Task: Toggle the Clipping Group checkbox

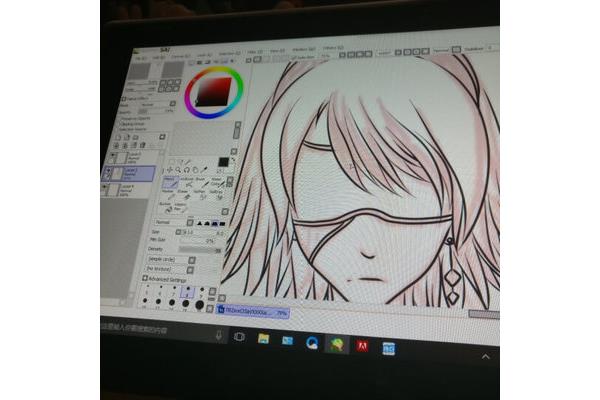Action: (x=119, y=124)
